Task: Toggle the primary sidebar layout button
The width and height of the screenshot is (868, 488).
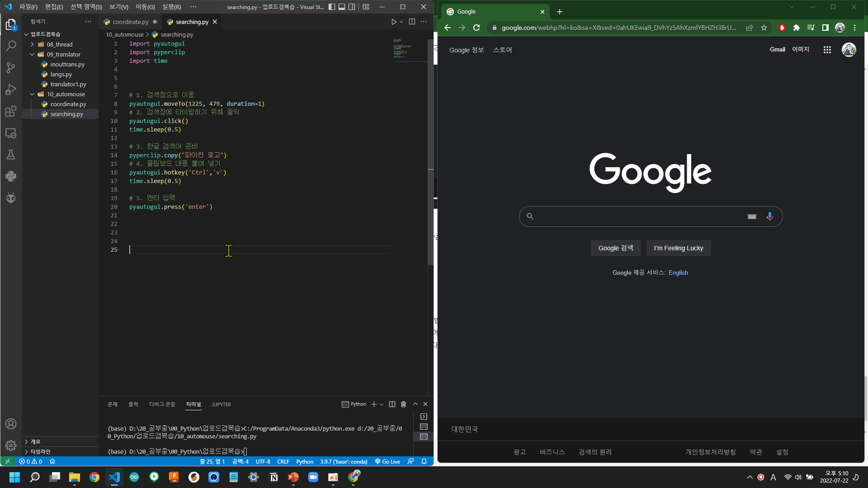Action: [x=332, y=7]
